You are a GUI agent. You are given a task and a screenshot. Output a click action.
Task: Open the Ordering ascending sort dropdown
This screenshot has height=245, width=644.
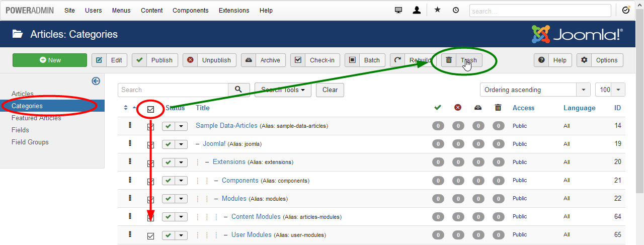click(535, 90)
